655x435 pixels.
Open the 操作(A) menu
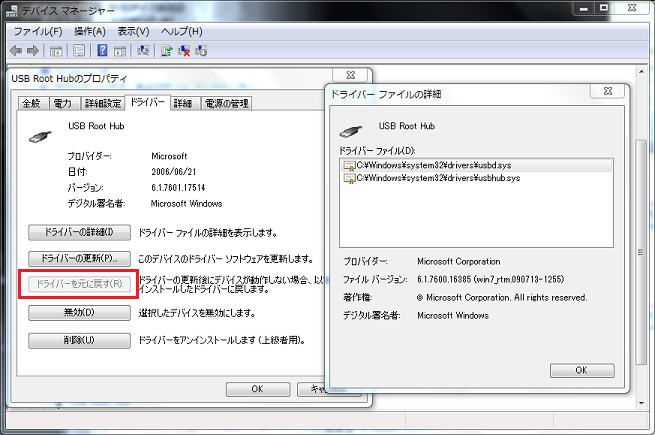(90, 32)
